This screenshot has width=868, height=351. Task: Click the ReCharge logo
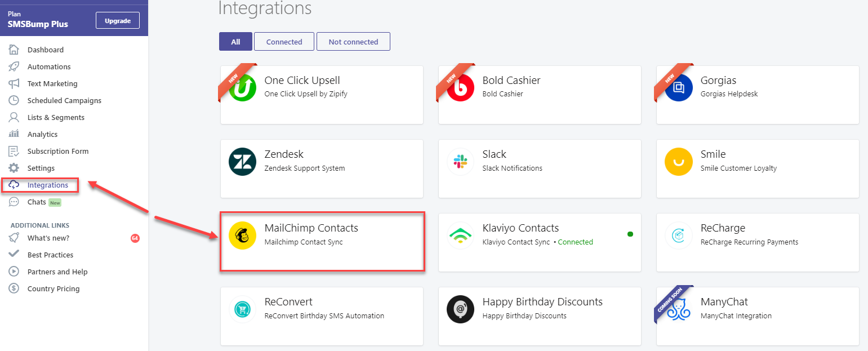coord(679,236)
